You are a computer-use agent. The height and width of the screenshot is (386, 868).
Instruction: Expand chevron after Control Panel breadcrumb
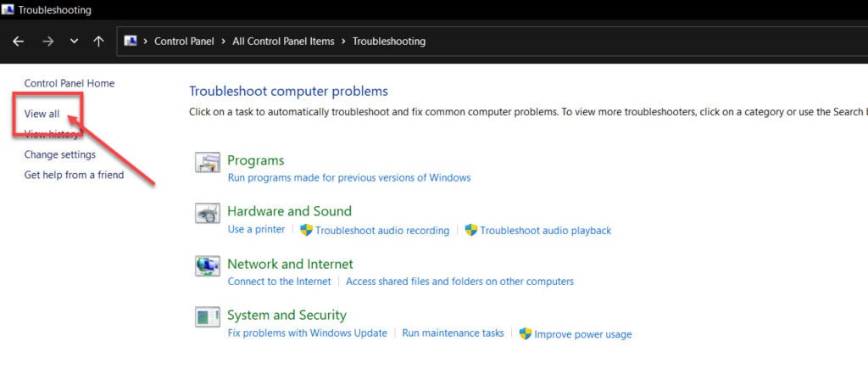(224, 42)
